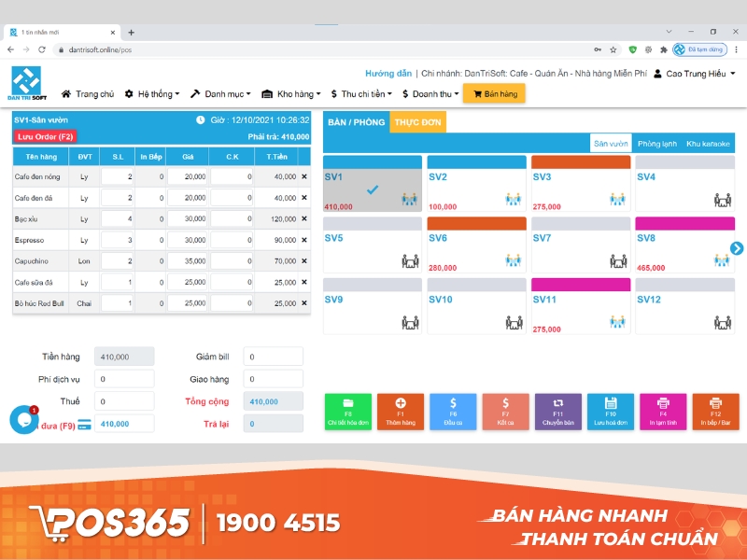Click Giao hàng input field
The width and height of the screenshot is (747, 560).
coord(273,379)
